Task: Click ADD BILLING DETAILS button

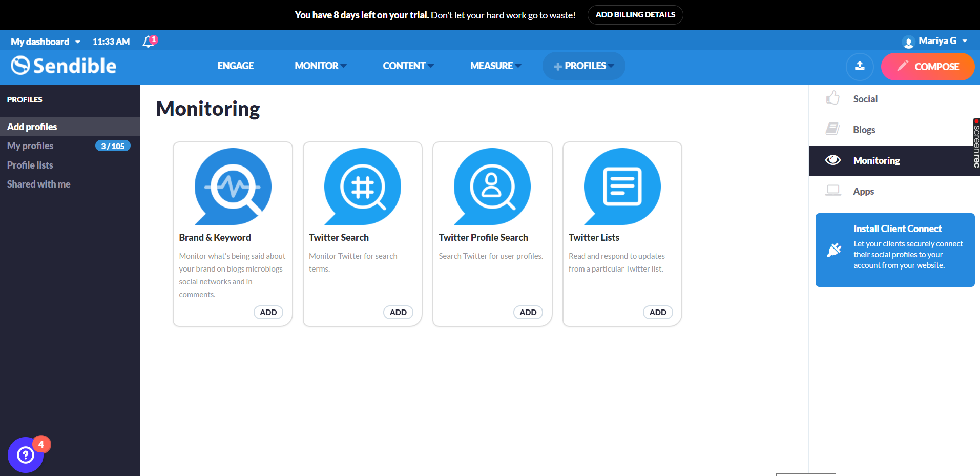Action: [x=635, y=15]
